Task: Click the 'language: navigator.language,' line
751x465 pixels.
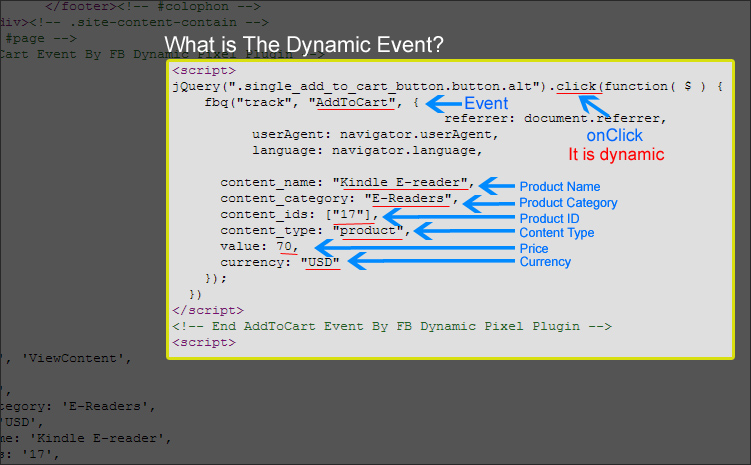Action: click(x=367, y=150)
